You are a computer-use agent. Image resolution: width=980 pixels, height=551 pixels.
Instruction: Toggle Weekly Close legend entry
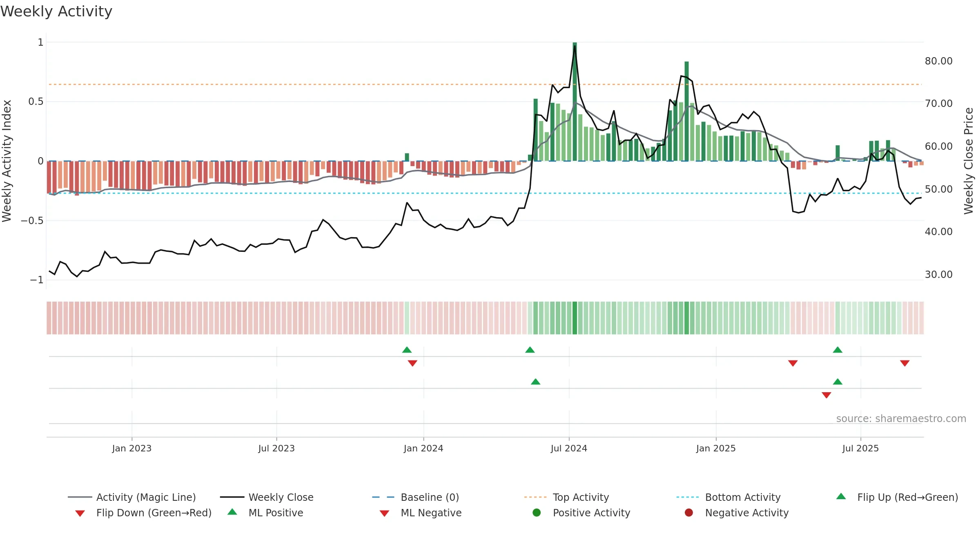(267, 497)
